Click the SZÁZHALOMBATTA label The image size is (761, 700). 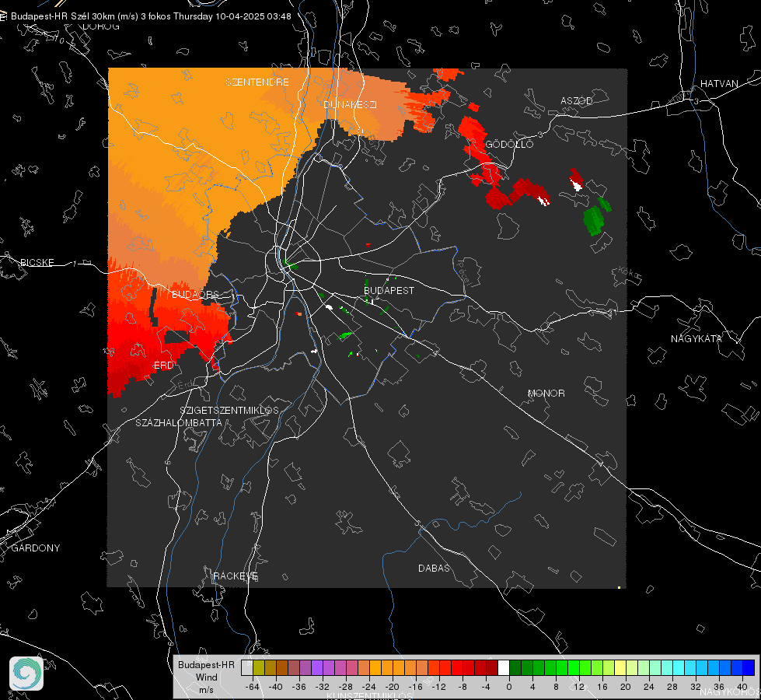click(179, 422)
